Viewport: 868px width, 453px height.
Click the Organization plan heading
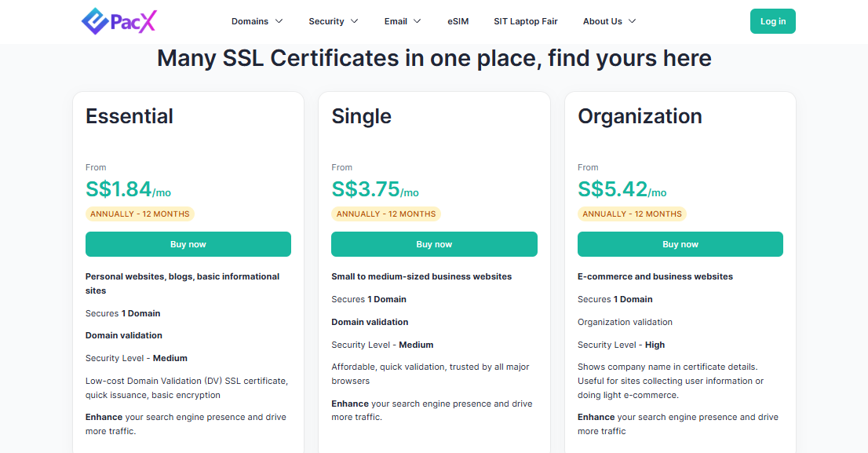click(x=640, y=116)
